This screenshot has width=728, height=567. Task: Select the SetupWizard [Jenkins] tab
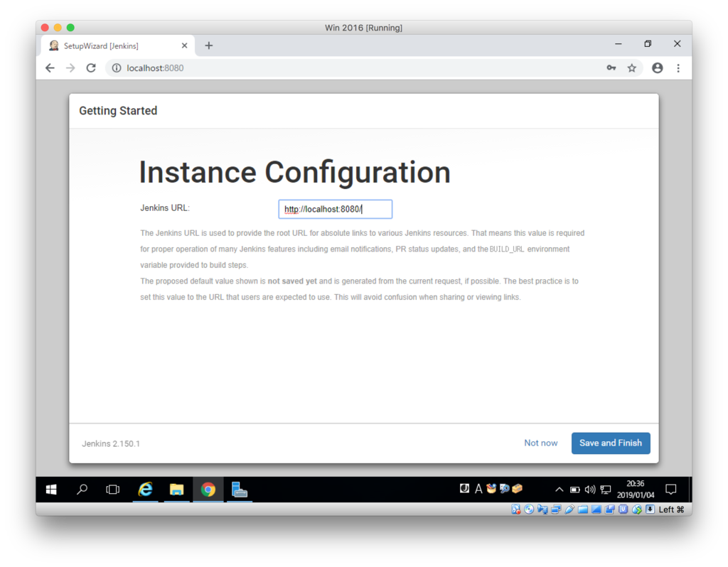(118, 45)
